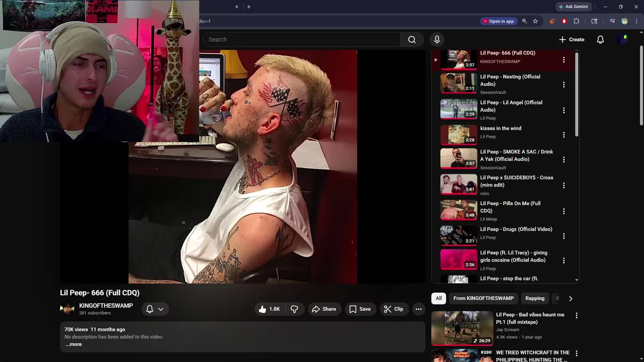Open the browser Extensions puzzle icon

click(577, 21)
